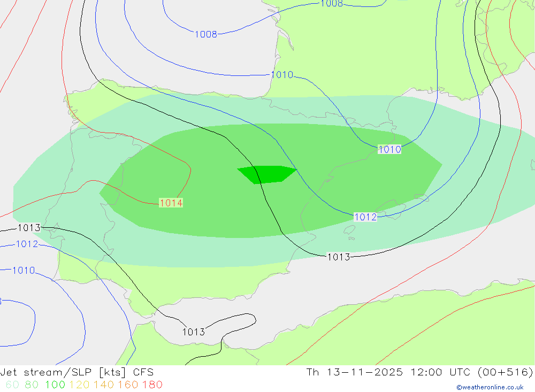The height and width of the screenshot is (392, 535).
Task: Click the black 1013 label south of Spain's east coast
Action: tap(339, 257)
